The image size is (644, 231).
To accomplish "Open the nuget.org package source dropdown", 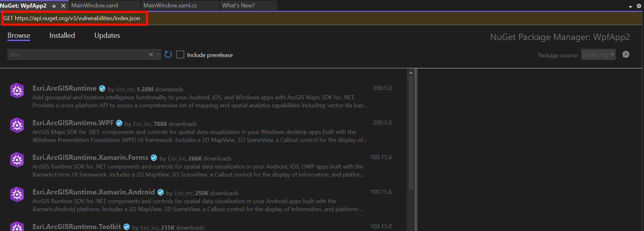I will [x=598, y=55].
